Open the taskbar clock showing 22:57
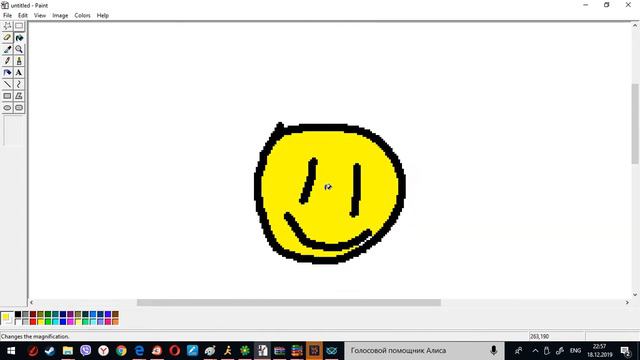Image resolution: width=640 pixels, height=360 pixels. 600,351
